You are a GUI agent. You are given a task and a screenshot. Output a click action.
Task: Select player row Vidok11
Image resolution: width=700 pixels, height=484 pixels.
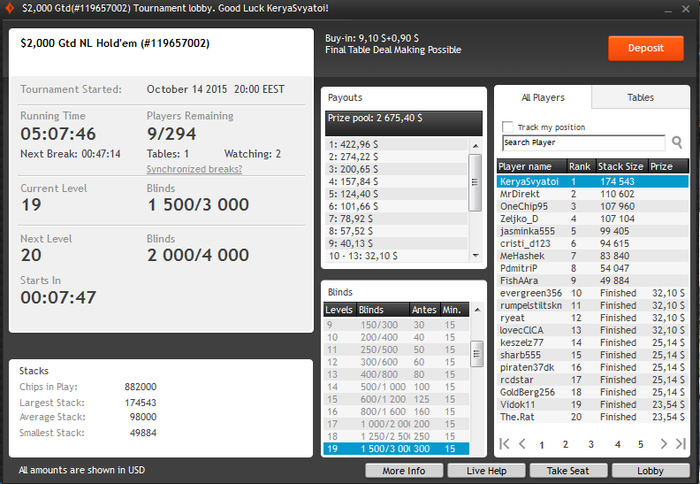pos(592,405)
